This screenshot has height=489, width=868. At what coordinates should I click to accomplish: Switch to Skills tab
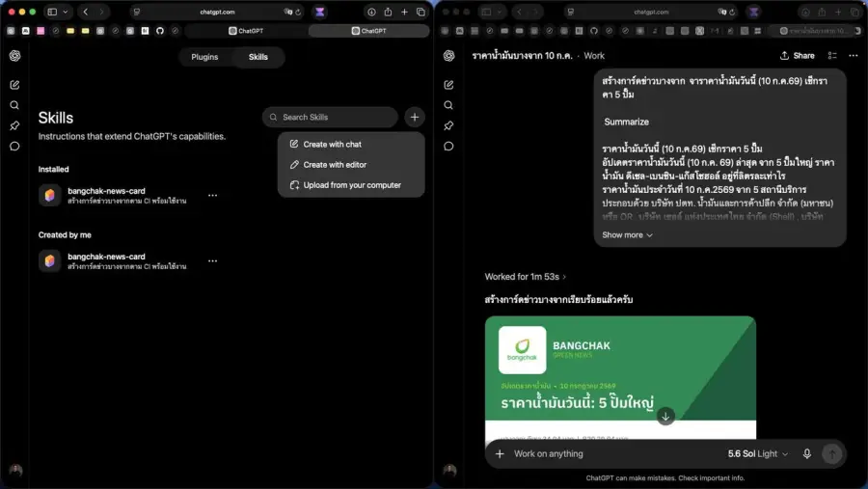[258, 57]
